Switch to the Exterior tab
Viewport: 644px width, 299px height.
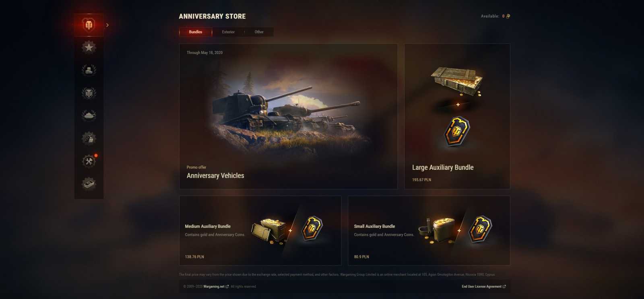[228, 32]
